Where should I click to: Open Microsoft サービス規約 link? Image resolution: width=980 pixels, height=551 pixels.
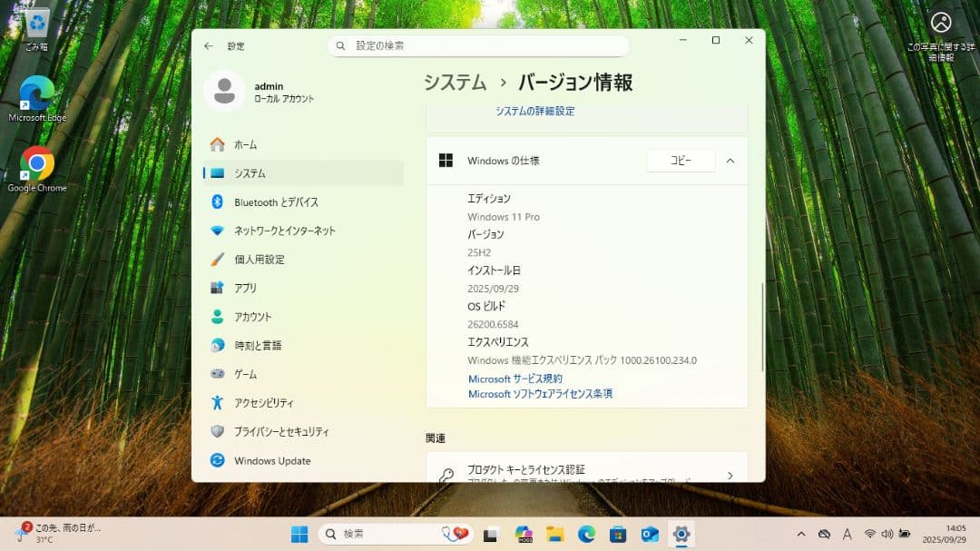coord(515,379)
